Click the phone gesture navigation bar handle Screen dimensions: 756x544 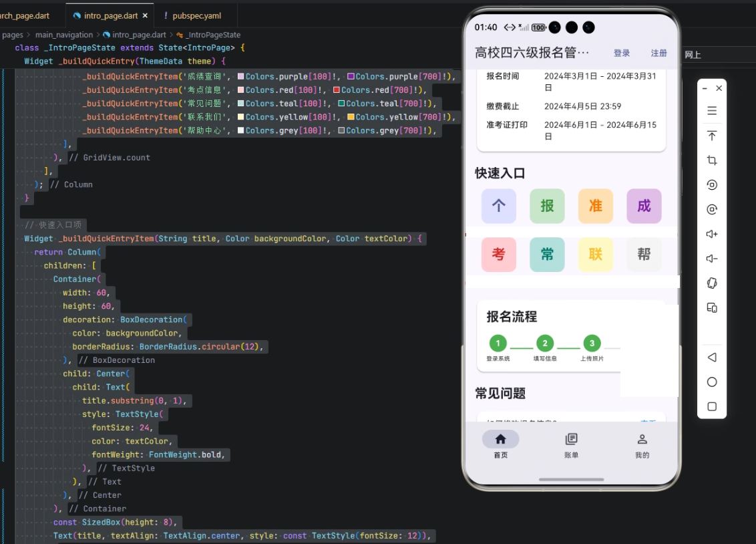point(571,479)
